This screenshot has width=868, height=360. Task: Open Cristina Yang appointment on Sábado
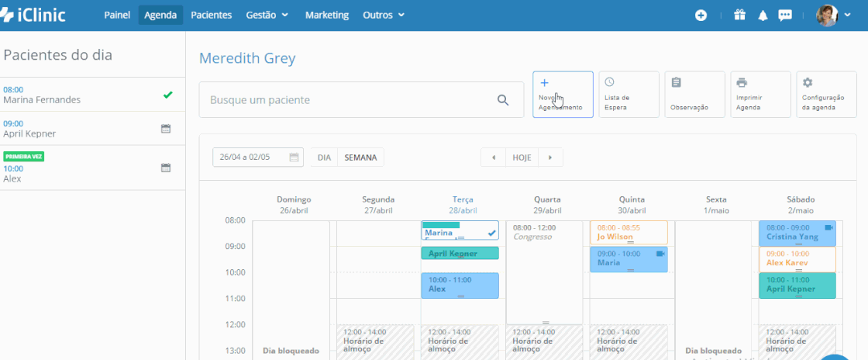coord(797,234)
